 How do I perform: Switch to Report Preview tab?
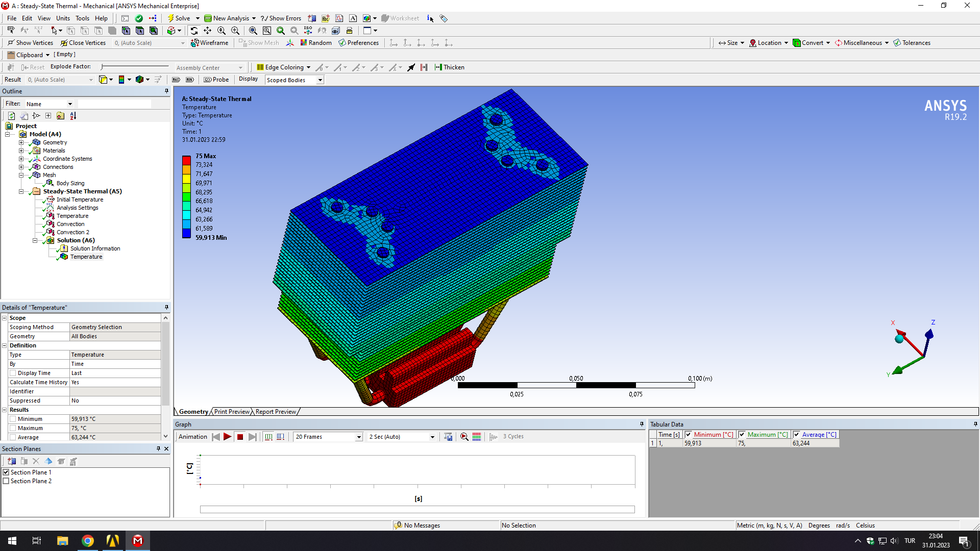[x=276, y=412]
